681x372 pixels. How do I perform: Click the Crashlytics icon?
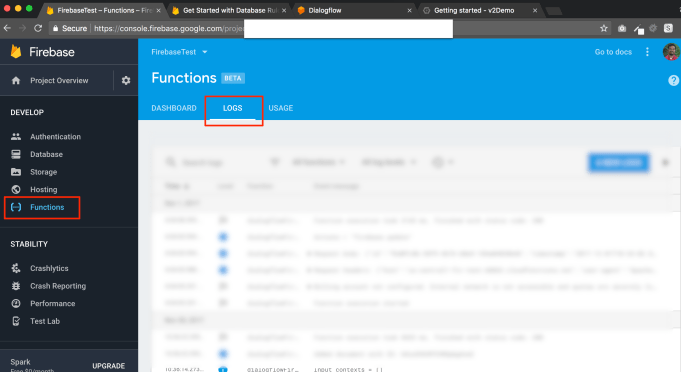pos(16,268)
